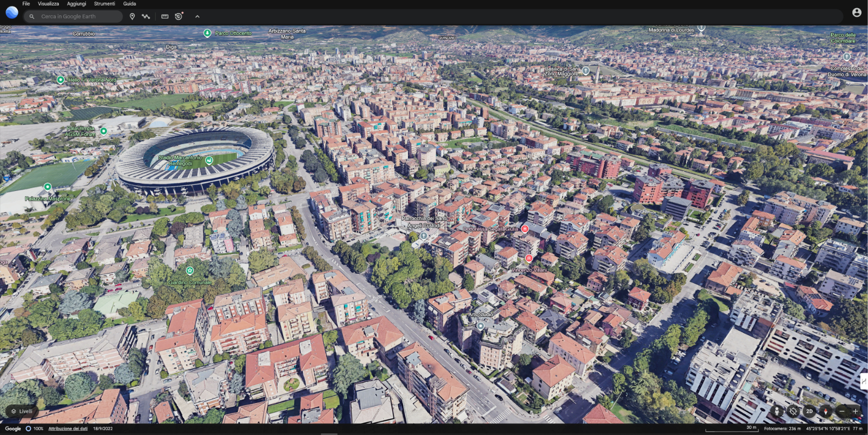Click the locate my position button

[x=793, y=411]
